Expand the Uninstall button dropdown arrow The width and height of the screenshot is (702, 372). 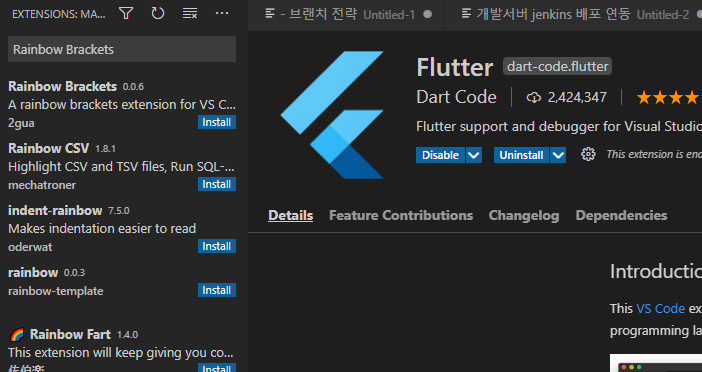[558, 155]
